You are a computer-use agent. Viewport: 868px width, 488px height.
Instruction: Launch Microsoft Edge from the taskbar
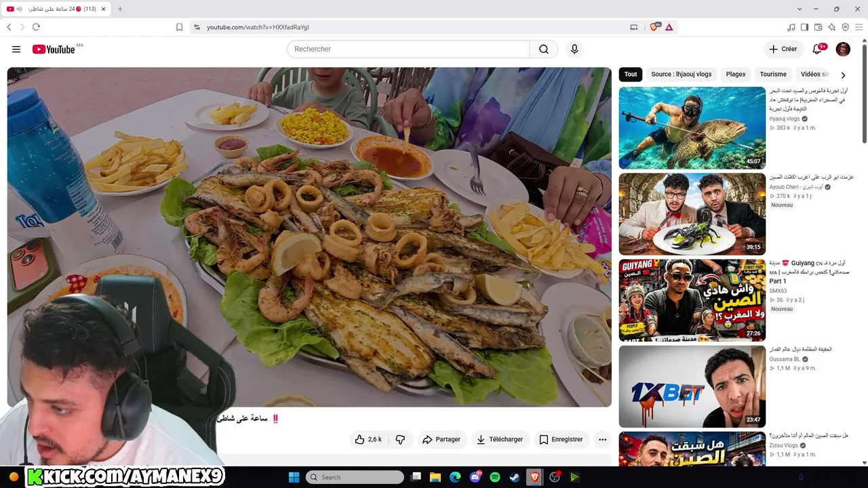[x=456, y=477]
